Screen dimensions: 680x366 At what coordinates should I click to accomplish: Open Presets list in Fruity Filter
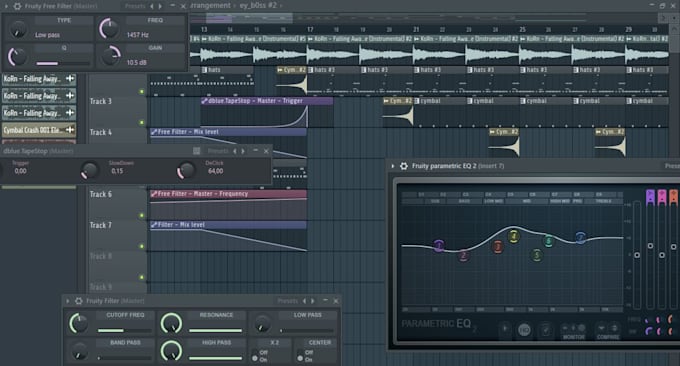pyautogui.click(x=288, y=301)
